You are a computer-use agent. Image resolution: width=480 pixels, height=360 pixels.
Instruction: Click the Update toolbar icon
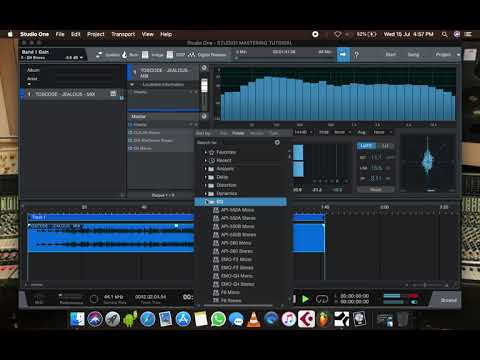click(x=99, y=55)
